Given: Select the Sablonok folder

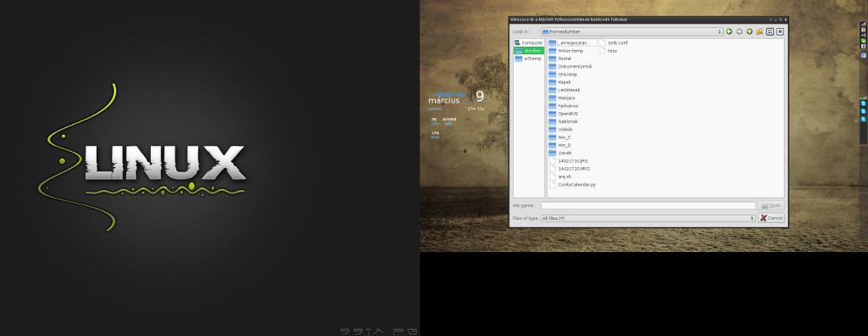Looking at the screenshot, I should 564,120.
